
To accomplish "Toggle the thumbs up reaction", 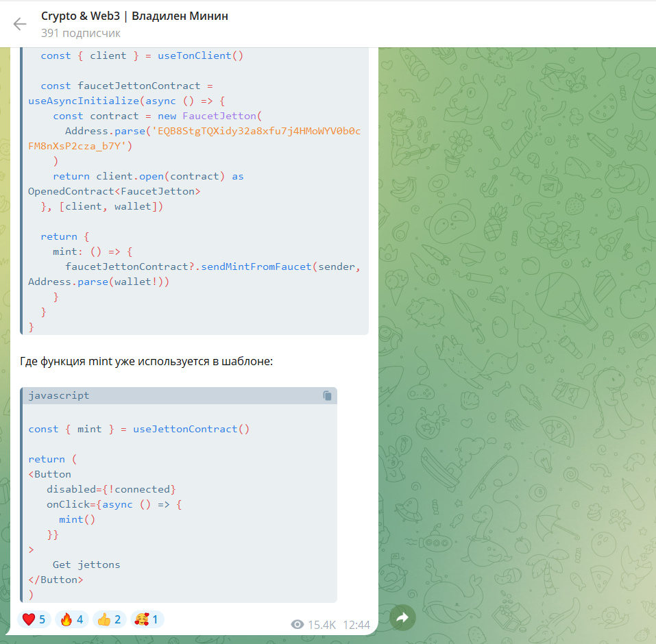I will (x=110, y=620).
